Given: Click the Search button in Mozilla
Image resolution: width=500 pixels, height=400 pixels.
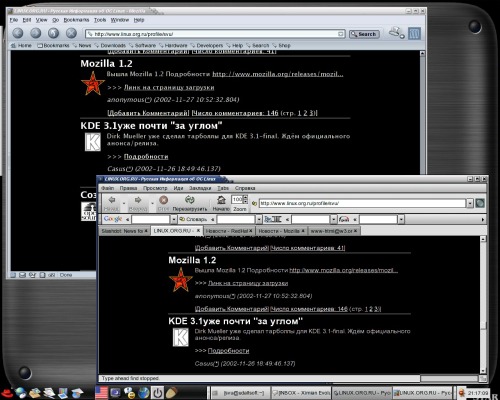Looking at the screenshot, I should 364,34.
